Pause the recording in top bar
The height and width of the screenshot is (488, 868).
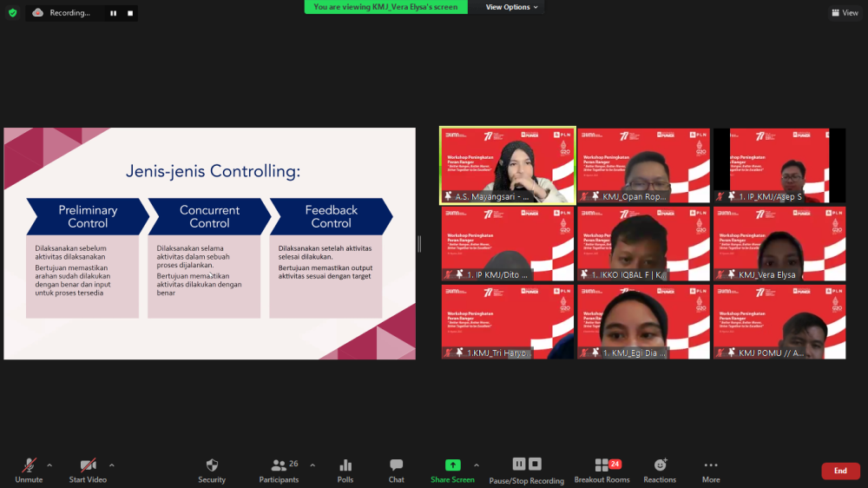click(x=113, y=13)
